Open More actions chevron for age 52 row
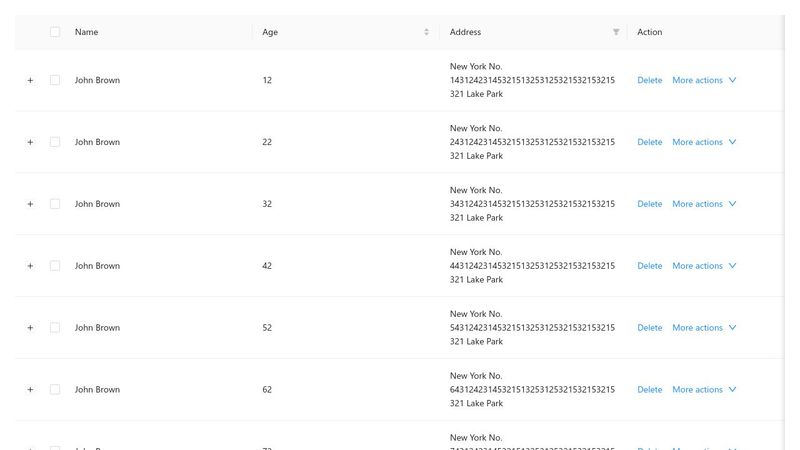The height and width of the screenshot is (450, 800). 733,328
